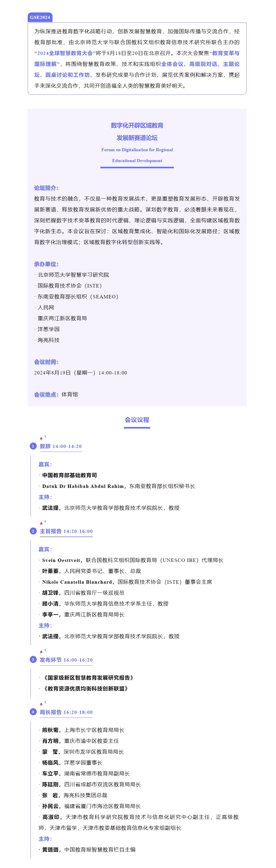
Task: Click the number 3 circle badge
Action: point(33,660)
